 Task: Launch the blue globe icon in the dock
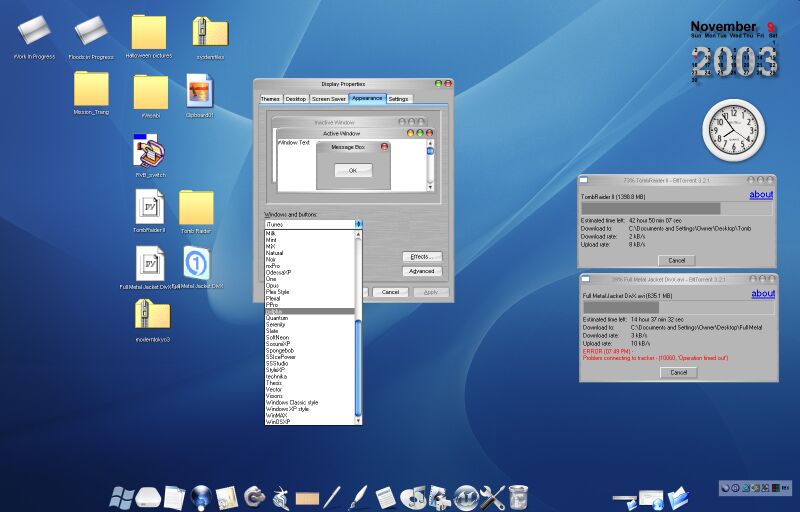[x=201, y=497]
